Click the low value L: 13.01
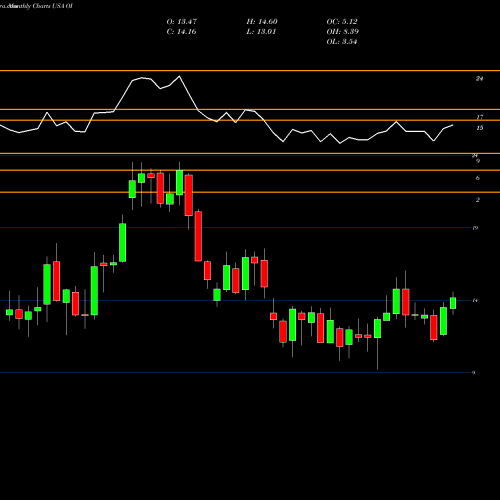Viewport: 500px width, 500px height. pyautogui.click(x=261, y=32)
